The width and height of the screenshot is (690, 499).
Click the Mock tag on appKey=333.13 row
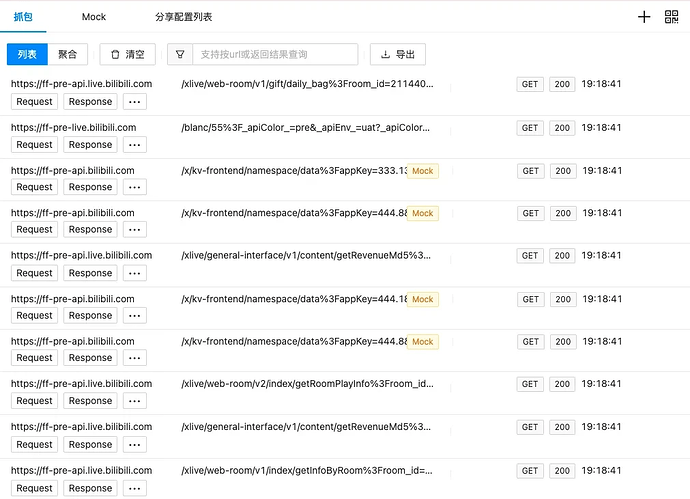[422, 171]
